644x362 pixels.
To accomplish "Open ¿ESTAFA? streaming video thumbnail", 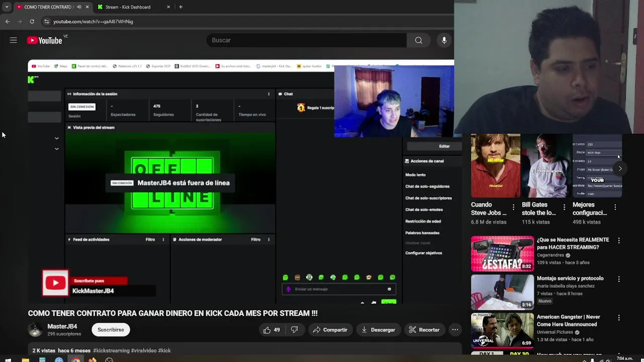I will click(x=502, y=253).
